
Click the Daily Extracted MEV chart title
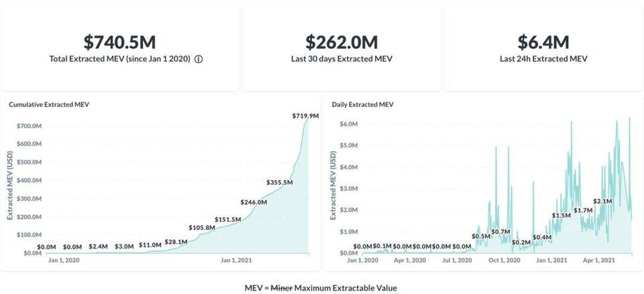363,105
